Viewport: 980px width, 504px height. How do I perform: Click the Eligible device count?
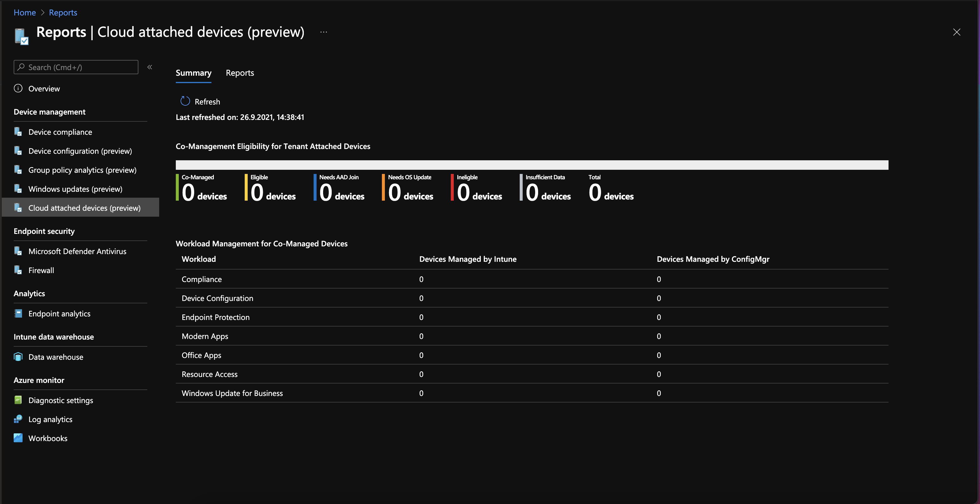[273, 192]
